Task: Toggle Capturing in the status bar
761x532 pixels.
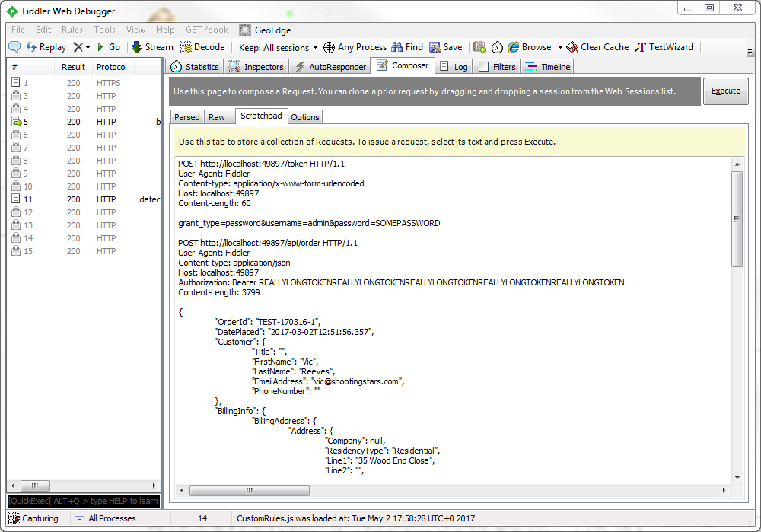Action: click(x=33, y=518)
